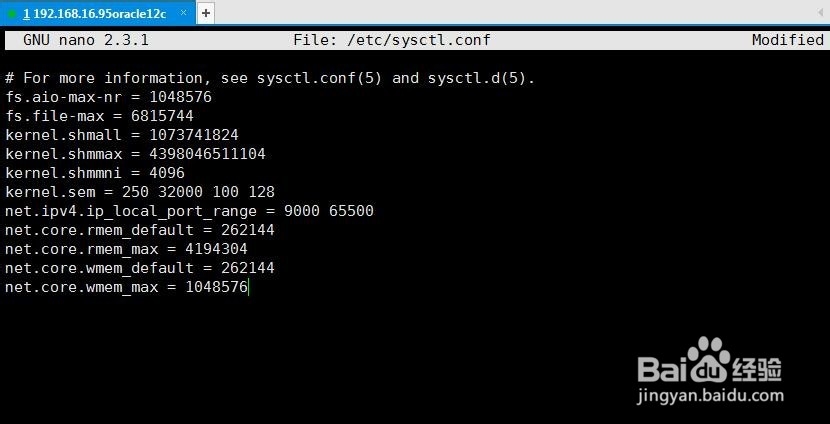This screenshot has height=424, width=830.
Task: Click the jingyan.baidu.com watermark link
Action: tap(710, 395)
